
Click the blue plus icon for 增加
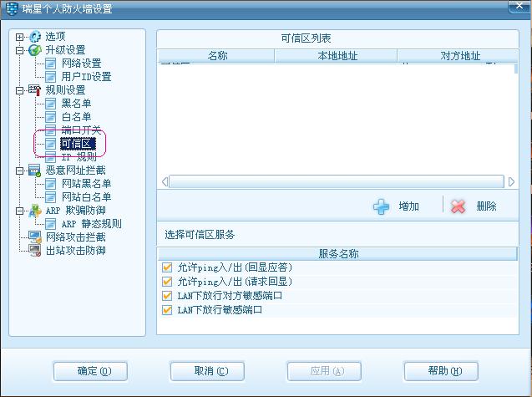pyautogui.click(x=382, y=206)
